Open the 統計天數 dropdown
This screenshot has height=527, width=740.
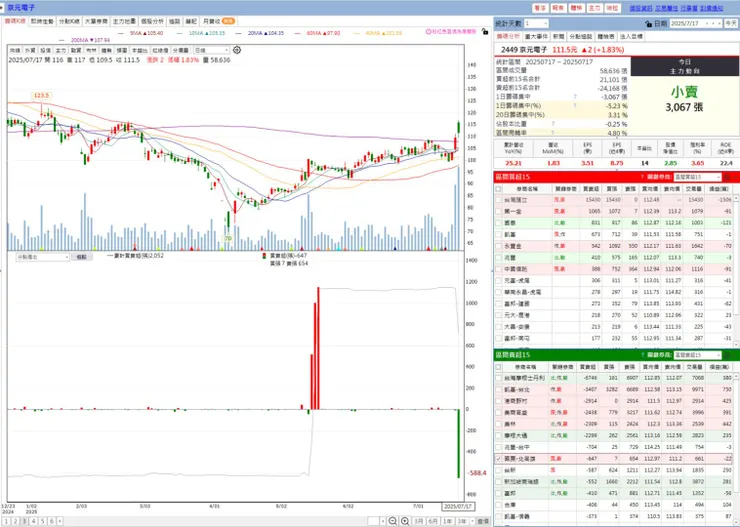coord(536,23)
